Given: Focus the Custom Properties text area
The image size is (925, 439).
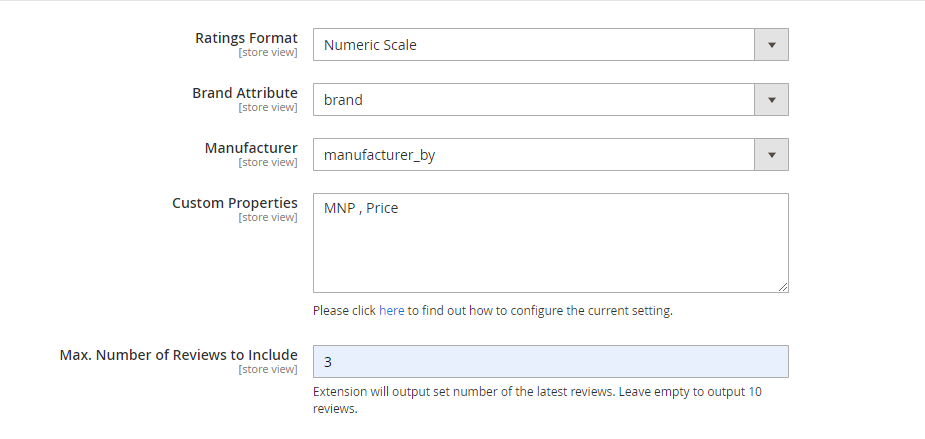Looking at the screenshot, I should click(550, 243).
